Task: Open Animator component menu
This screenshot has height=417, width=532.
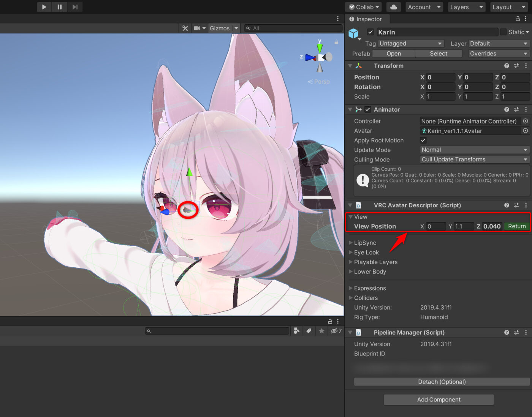Action: click(x=526, y=109)
